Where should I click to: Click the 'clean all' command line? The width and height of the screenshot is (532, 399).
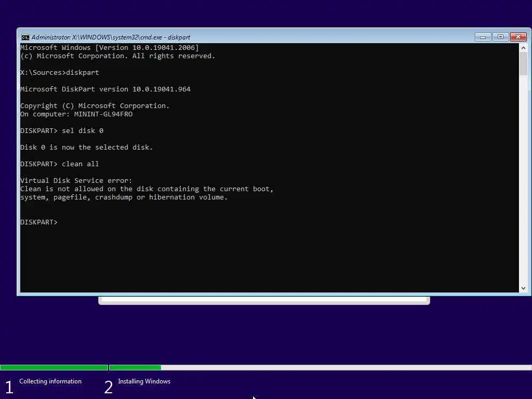click(x=60, y=164)
